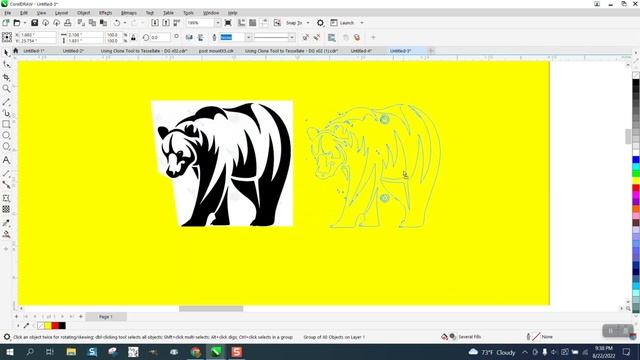Open the Layout menu

pos(62,13)
